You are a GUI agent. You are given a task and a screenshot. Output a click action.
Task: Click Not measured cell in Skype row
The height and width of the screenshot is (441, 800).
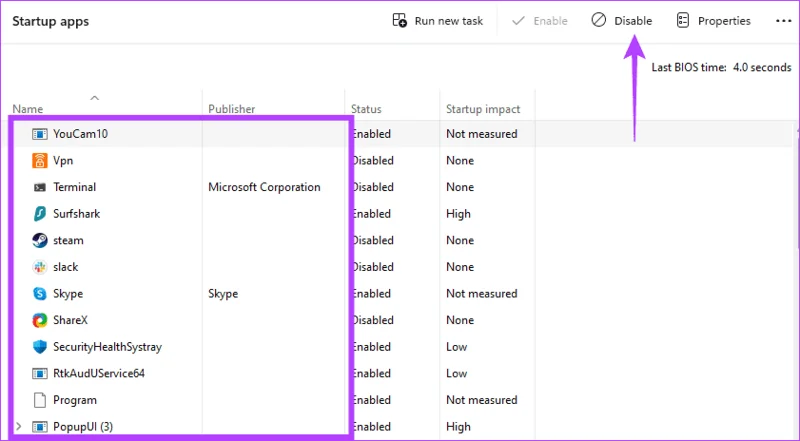click(482, 293)
